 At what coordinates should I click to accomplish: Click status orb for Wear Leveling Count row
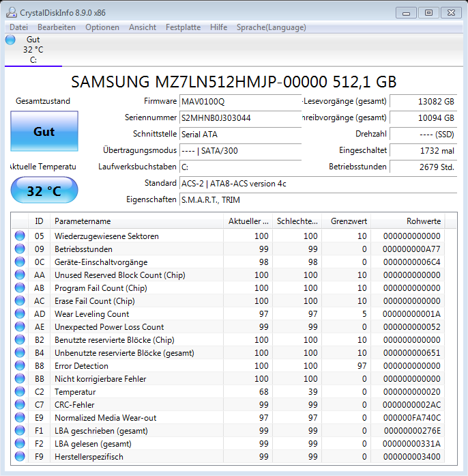coord(20,314)
